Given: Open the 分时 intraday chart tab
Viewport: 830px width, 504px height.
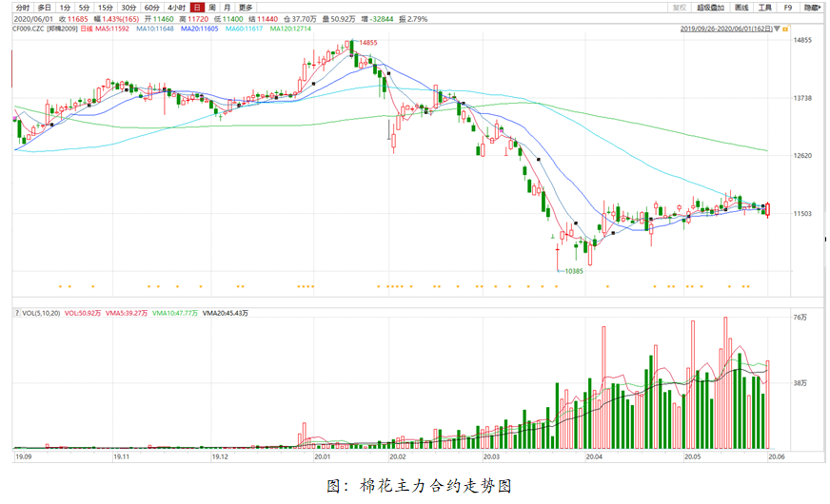Looking at the screenshot, I should [x=22, y=8].
